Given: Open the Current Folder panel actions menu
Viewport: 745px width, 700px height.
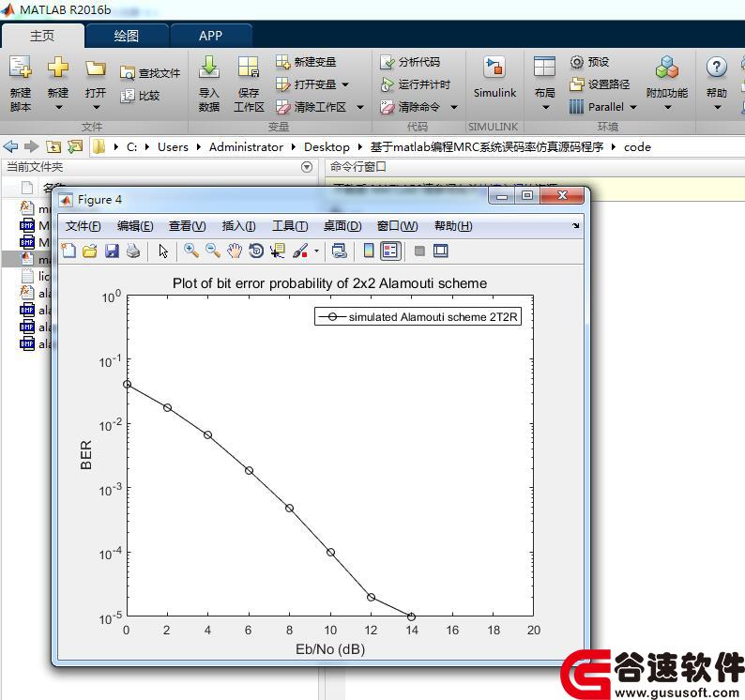Looking at the screenshot, I should point(307,167).
